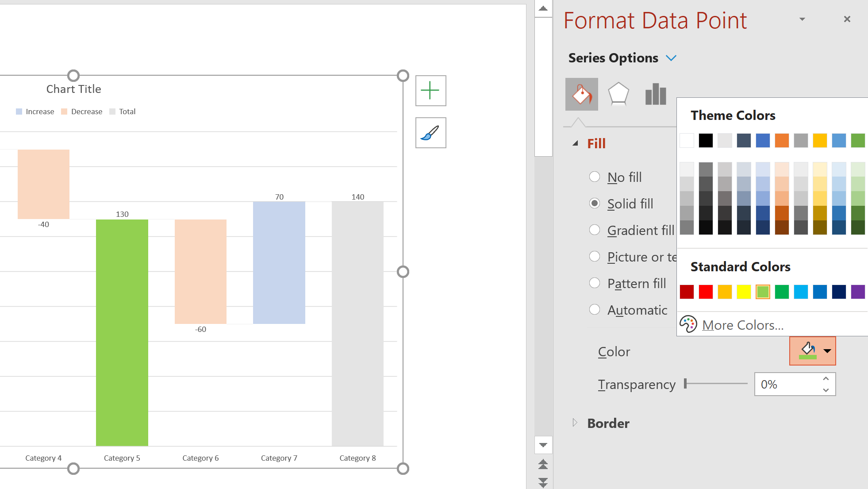Open the Series Options dropdown chevron
The height and width of the screenshot is (489, 868).
tap(671, 58)
